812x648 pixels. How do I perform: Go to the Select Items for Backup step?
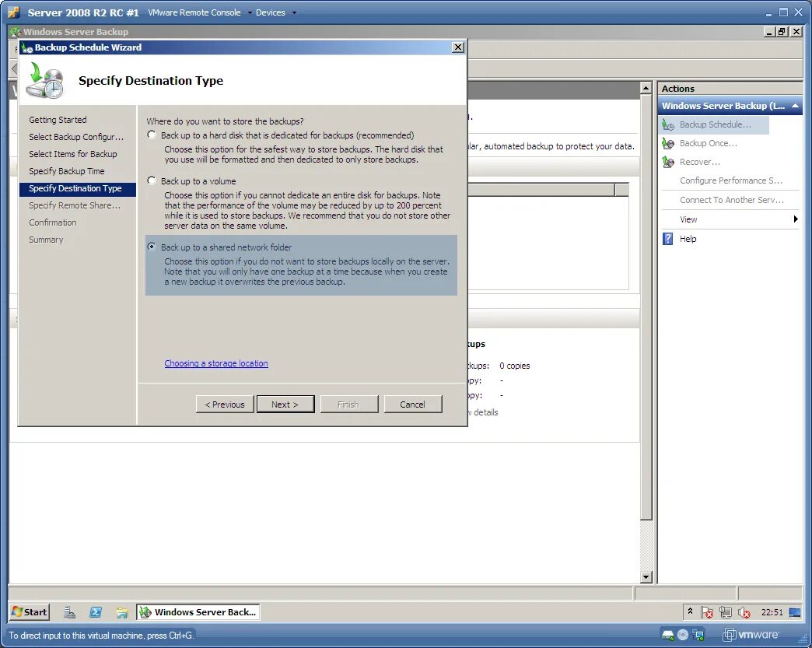[x=73, y=154]
